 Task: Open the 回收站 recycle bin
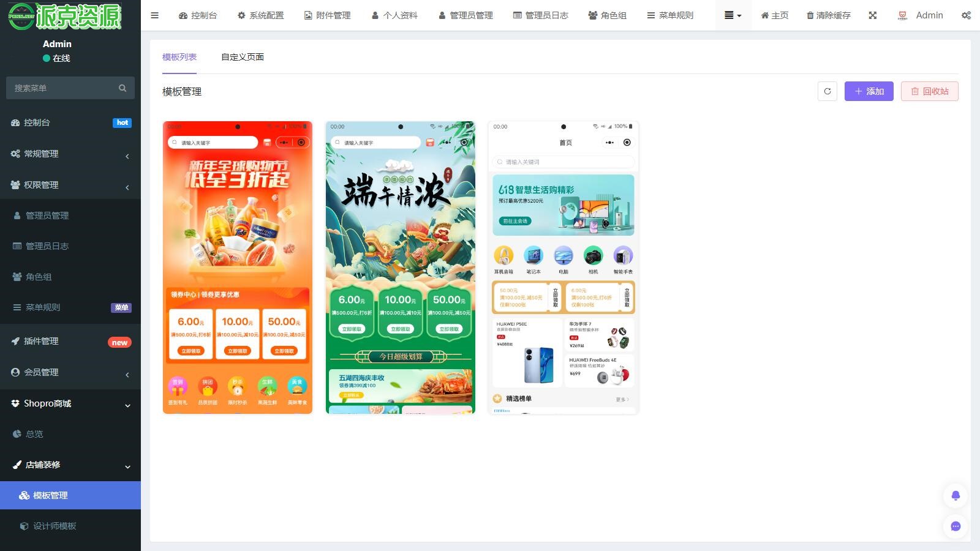pyautogui.click(x=929, y=91)
